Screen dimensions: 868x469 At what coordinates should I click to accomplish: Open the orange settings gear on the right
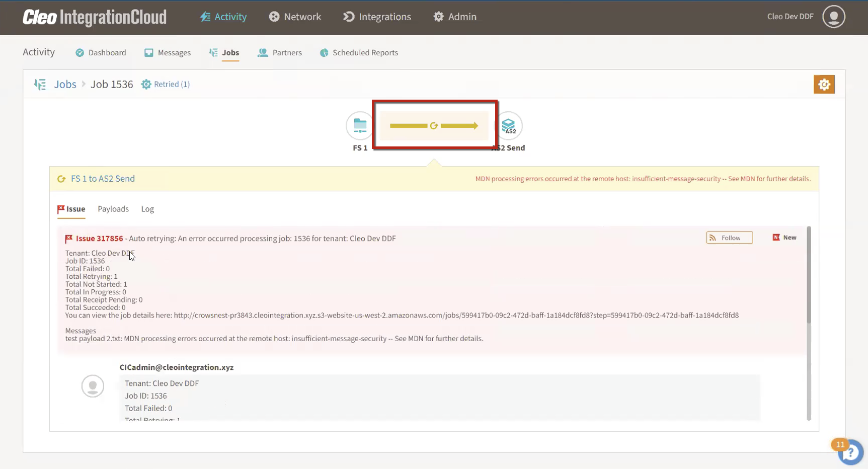point(824,84)
